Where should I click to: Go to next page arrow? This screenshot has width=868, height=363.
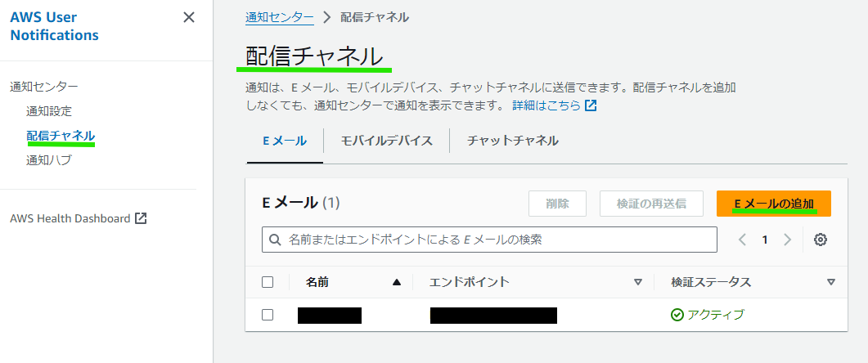[x=787, y=240]
